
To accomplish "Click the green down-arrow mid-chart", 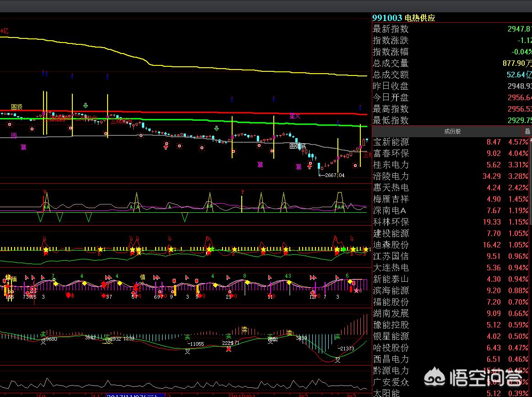I will (x=217, y=129).
